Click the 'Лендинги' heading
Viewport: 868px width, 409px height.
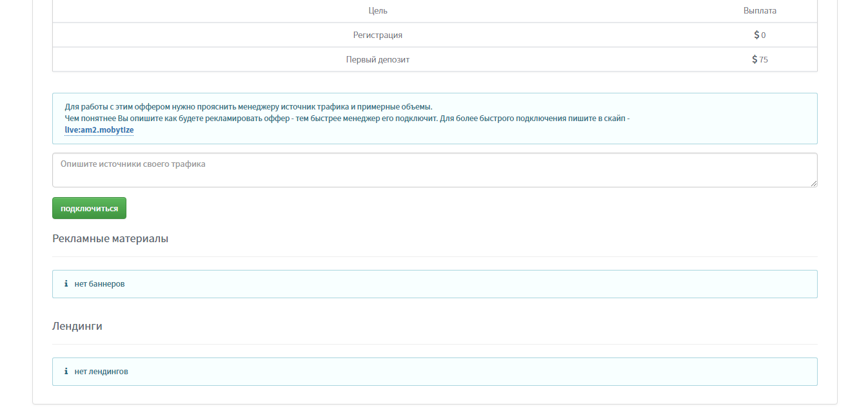click(77, 326)
